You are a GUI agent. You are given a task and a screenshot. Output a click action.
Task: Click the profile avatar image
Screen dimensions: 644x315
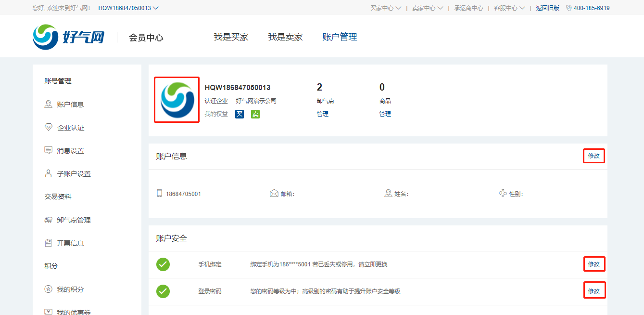tap(177, 100)
